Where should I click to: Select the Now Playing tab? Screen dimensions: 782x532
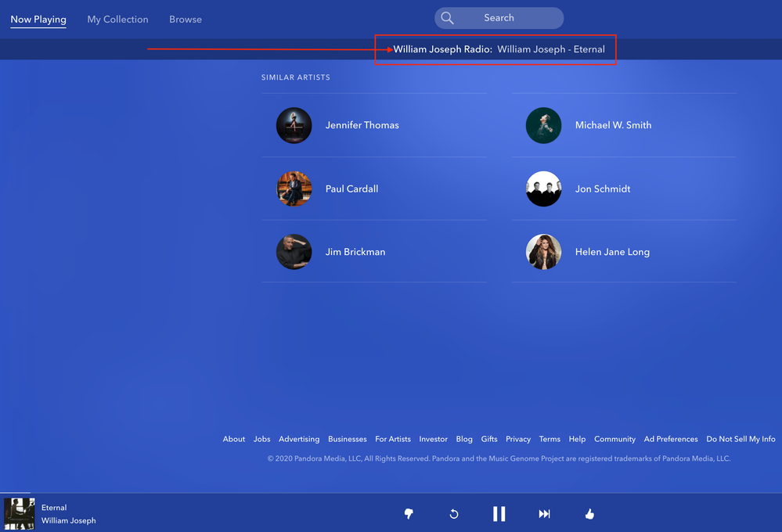coord(38,20)
